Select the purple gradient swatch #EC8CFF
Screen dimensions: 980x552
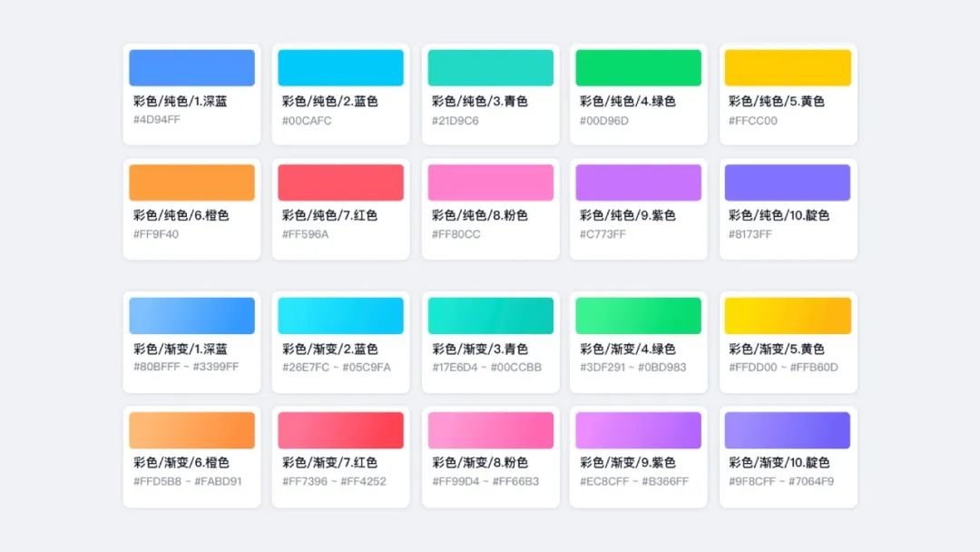tap(639, 429)
